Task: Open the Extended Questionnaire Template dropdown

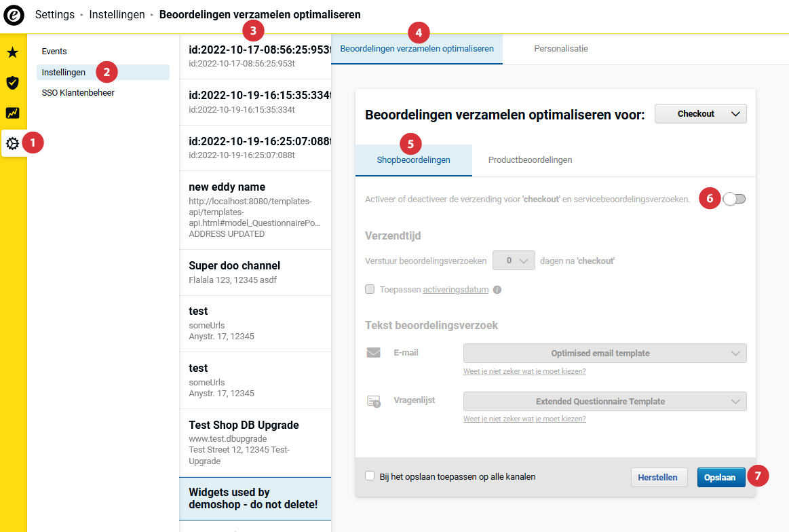Action: (x=605, y=402)
